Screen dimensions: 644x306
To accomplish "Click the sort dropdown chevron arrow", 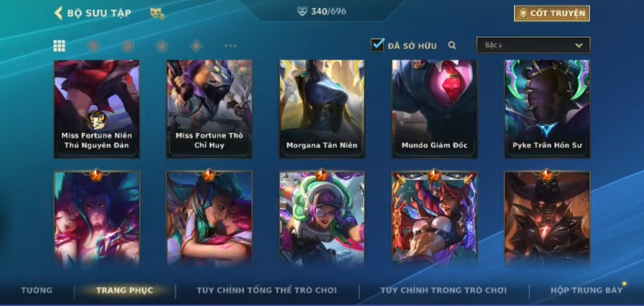I will point(579,46).
